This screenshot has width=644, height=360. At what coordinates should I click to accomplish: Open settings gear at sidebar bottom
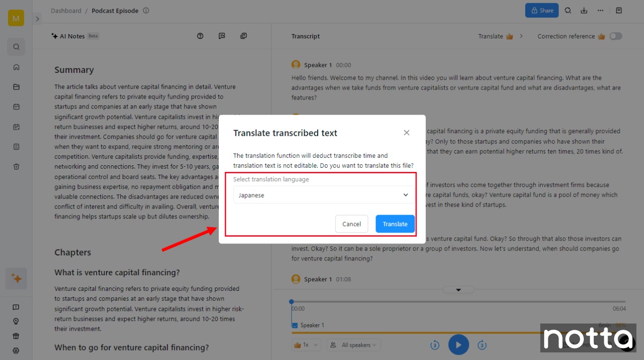coord(16,350)
